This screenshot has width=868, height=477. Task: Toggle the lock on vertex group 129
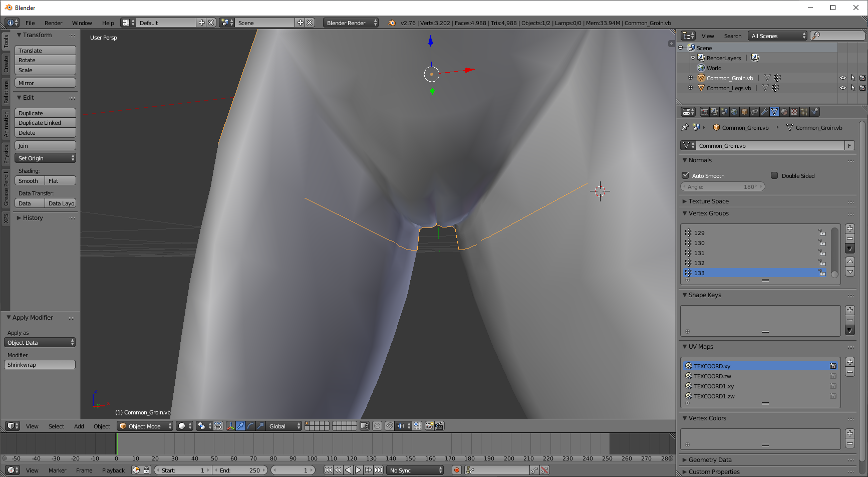click(822, 232)
